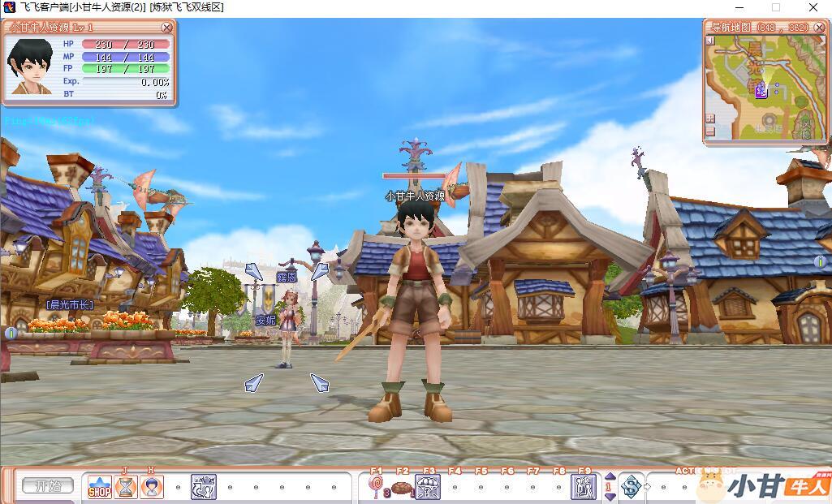The width and height of the screenshot is (832, 504).
Task: Activate the F3 hotkey skill icon
Action: pos(428,487)
